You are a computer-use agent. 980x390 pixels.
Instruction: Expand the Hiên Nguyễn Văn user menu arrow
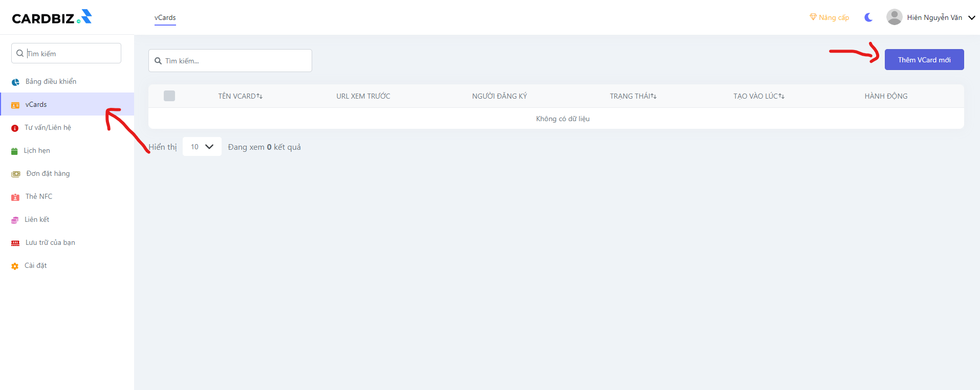click(972, 17)
